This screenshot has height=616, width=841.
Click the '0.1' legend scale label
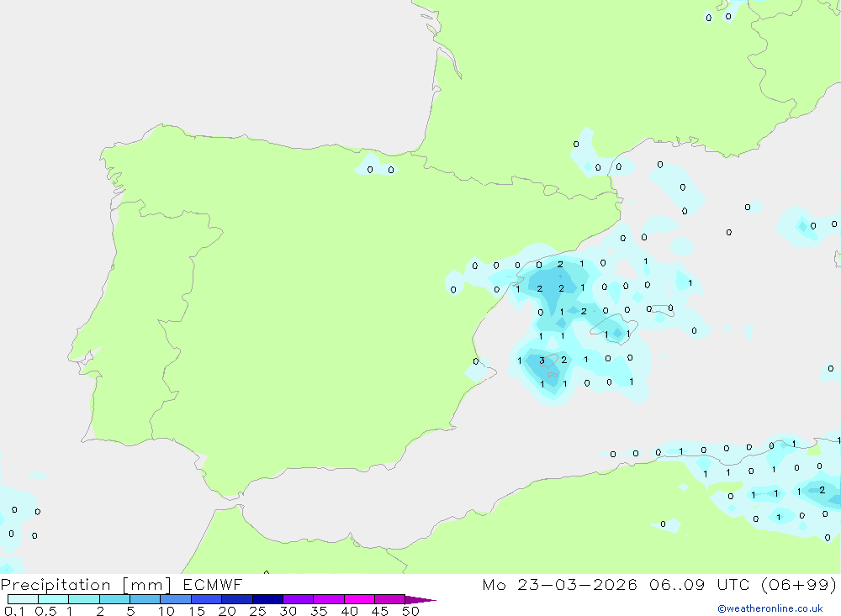(14, 611)
